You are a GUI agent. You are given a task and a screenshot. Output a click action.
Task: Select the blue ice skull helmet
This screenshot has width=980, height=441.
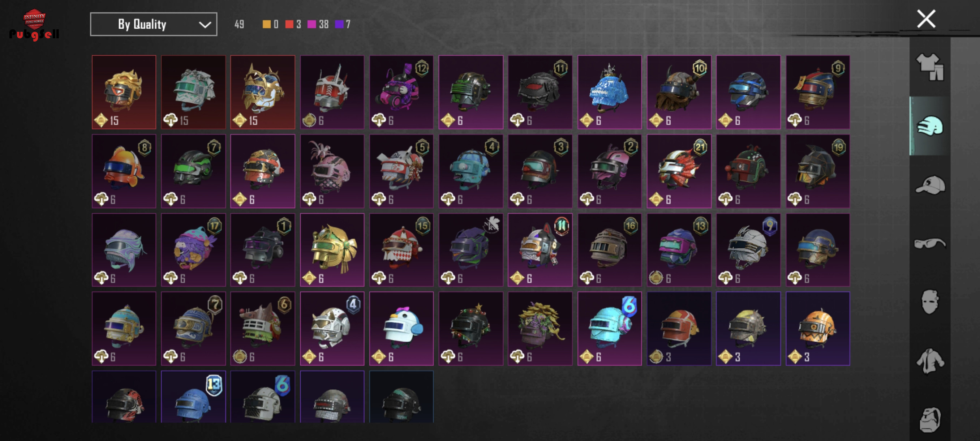(x=610, y=92)
